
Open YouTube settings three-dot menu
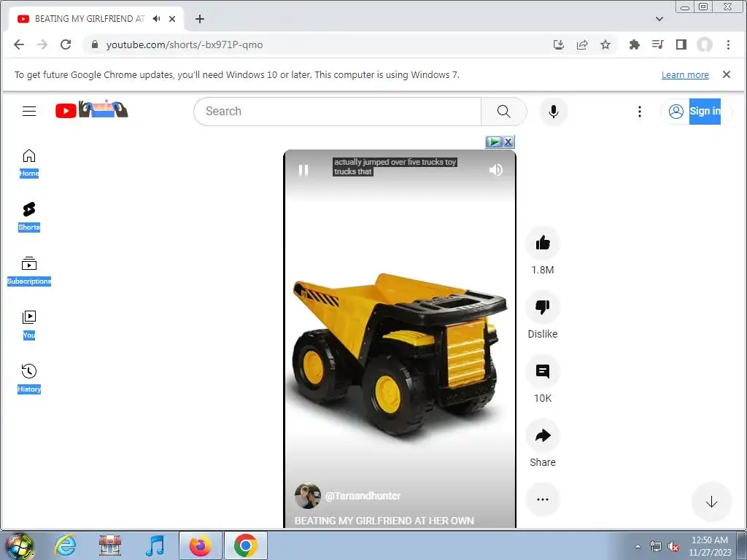point(639,112)
